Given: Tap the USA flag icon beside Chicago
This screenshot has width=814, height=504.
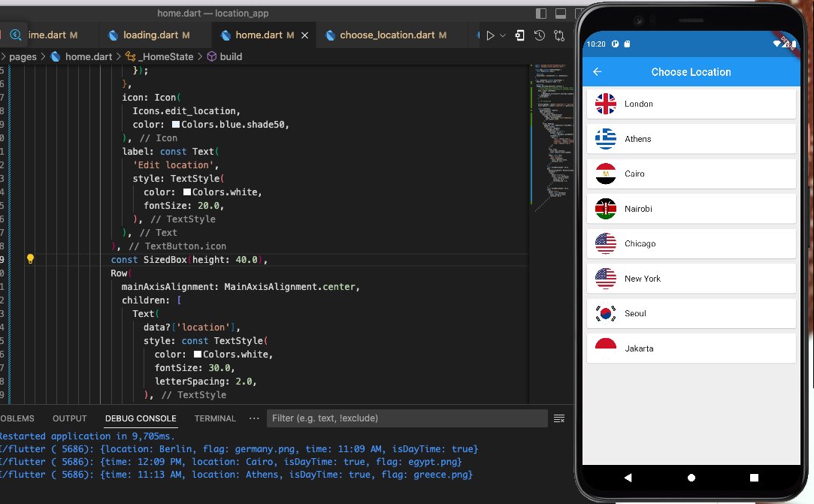Looking at the screenshot, I should pos(605,243).
